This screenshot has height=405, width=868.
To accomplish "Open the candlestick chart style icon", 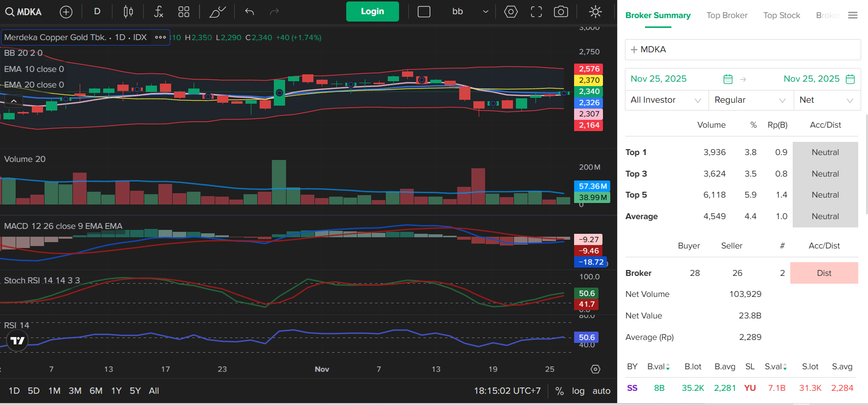I will (x=128, y=12).
